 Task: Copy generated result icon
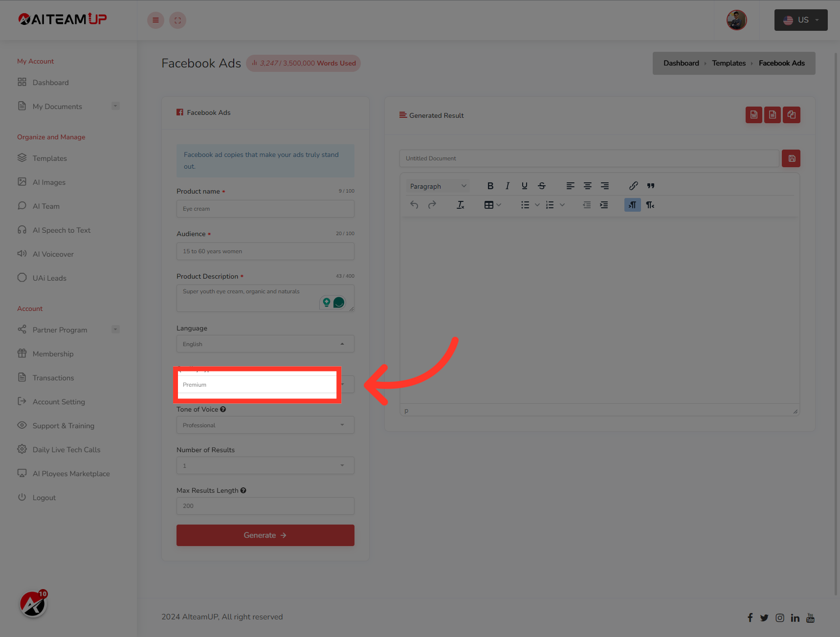(x=791, y=115)
